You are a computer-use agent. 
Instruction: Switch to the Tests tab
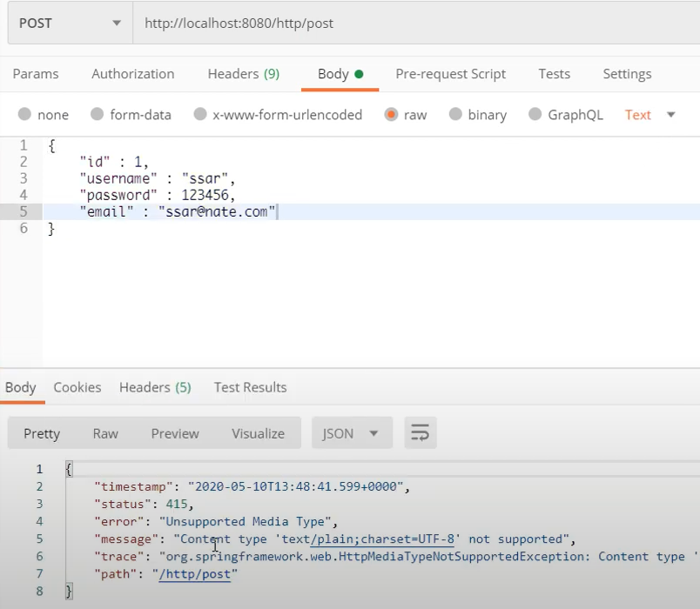pyautogui.click(x=554, y=74)
